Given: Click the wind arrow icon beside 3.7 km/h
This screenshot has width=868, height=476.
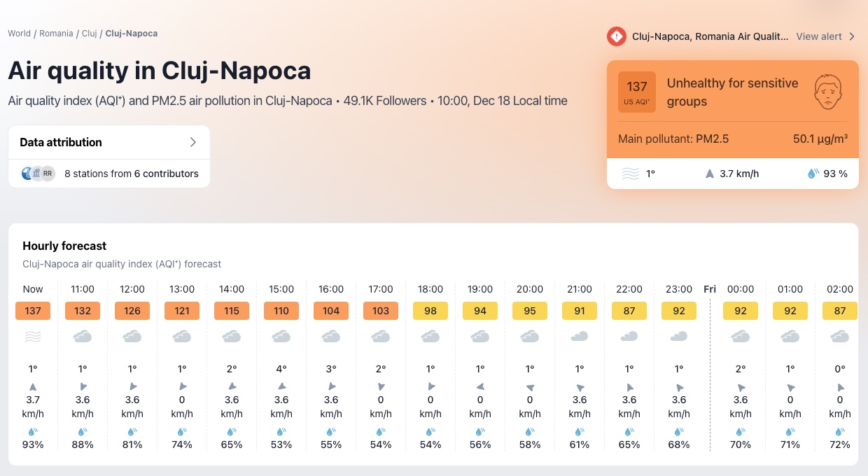Looking at the screenshot, I should (710, 174).
